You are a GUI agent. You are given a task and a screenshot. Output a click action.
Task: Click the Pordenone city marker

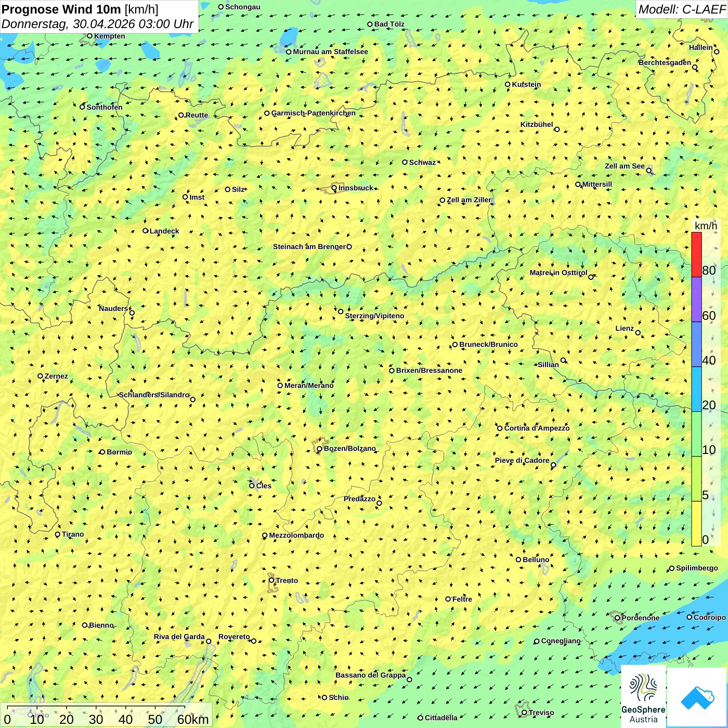617,618
